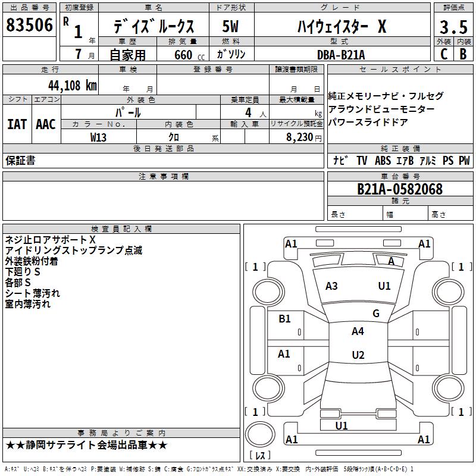
Task: Click chassis number B21A-0582068
Action: click(x=400, y=189)
